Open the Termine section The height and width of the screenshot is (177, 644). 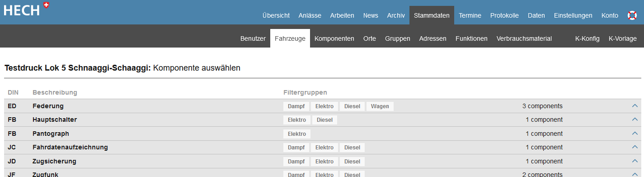(x=470, y=15)
